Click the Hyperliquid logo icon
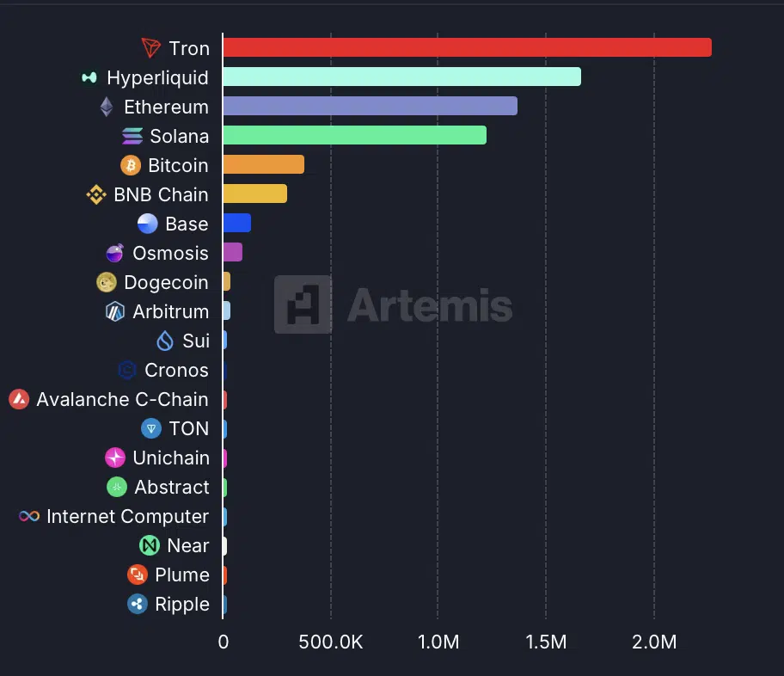784x676 pixels. pyautogui.click(x=89, y=77)
